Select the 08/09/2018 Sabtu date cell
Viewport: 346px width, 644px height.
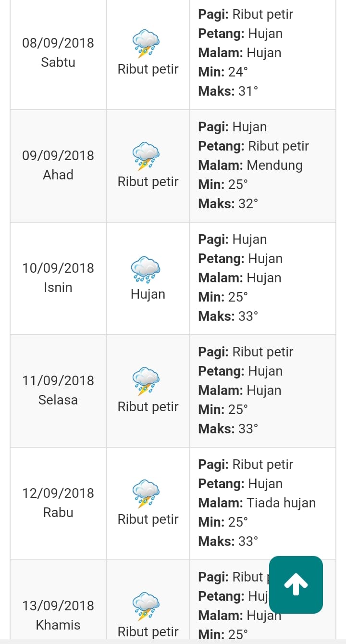coord(58,53)
